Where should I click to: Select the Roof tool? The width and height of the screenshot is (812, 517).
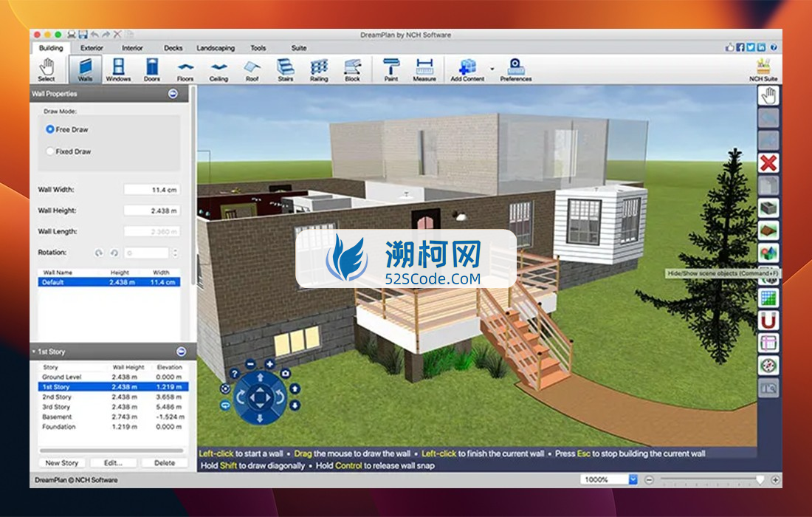252,69
